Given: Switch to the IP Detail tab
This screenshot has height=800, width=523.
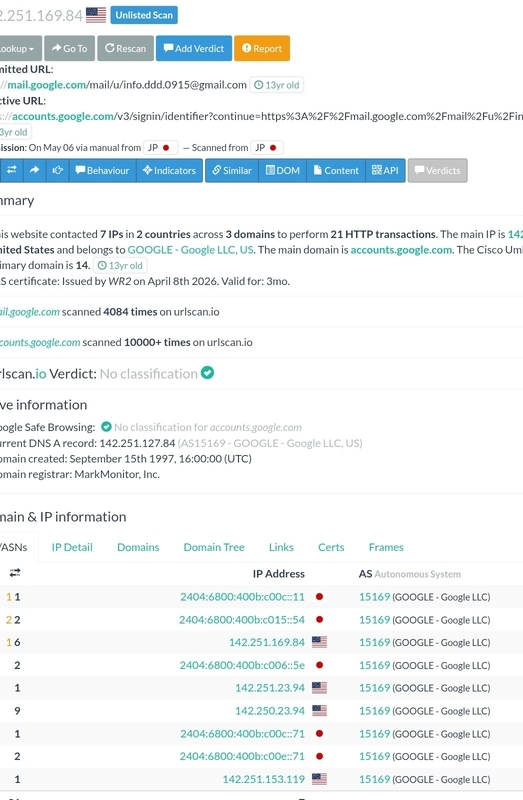Looking at the screenshot, I should pos(72,547).
